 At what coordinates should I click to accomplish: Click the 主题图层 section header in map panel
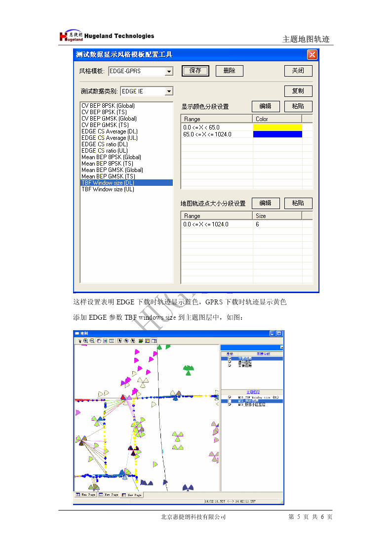(x=253, y=392)
